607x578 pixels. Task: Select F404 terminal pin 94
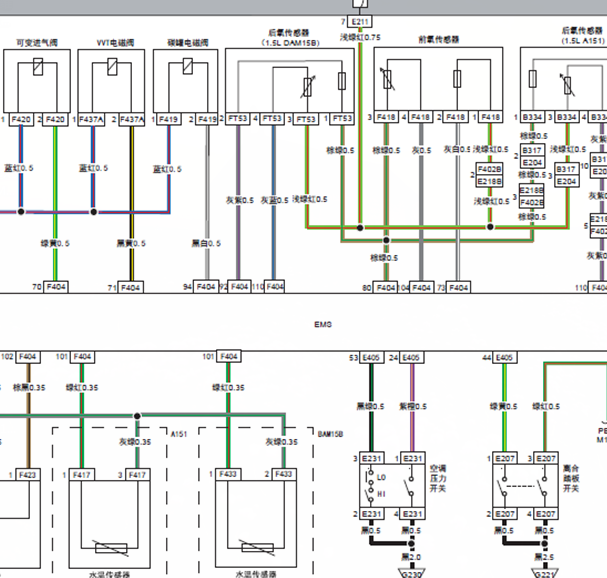point(206,286)
